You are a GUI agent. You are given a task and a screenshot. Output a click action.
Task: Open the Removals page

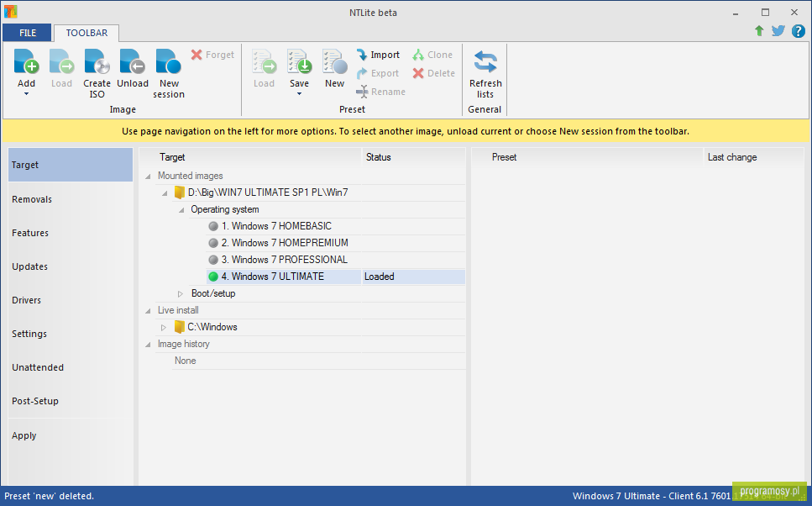pyautogui.click(x=71, y=199)
